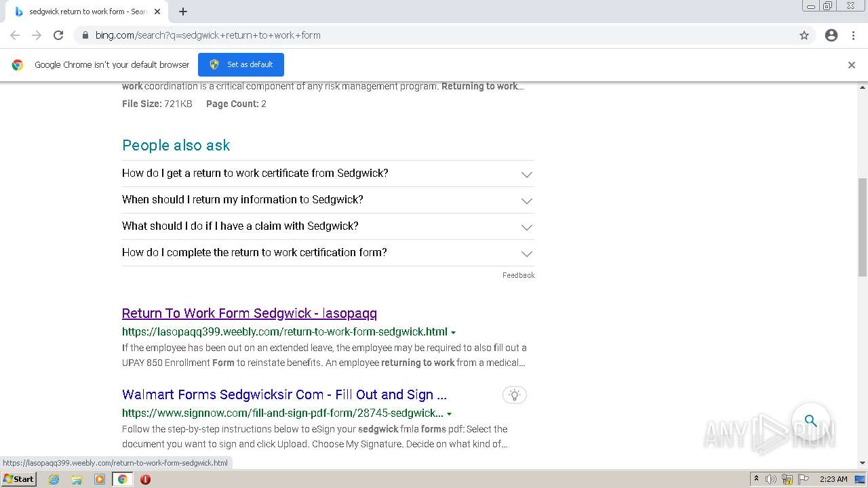Click the Set as default button
The height and width of the screenshot is (488, 868).
click(x=241, y=64)
